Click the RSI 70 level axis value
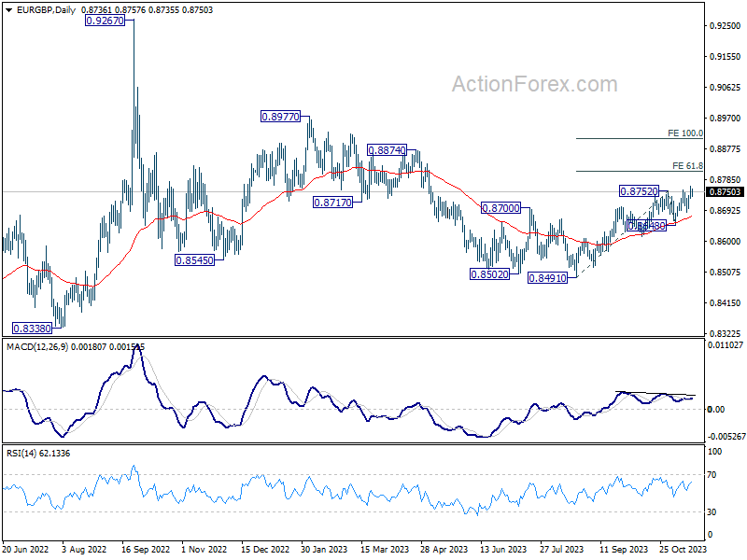The width and height of the screenshot is (747, 560). tap(712, 475)
